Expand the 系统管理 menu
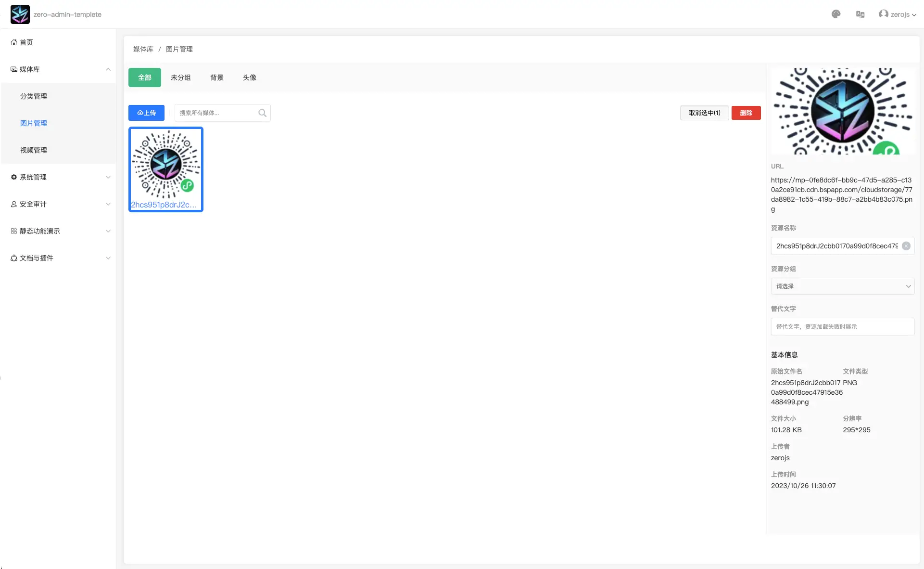Screen dimensions: 924x569 click(58, 177)
